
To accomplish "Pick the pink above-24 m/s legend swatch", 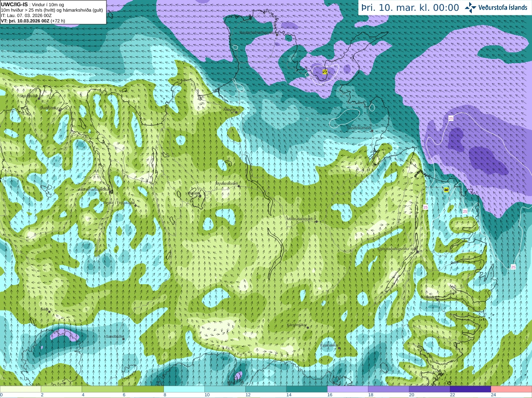I will 512,389.
